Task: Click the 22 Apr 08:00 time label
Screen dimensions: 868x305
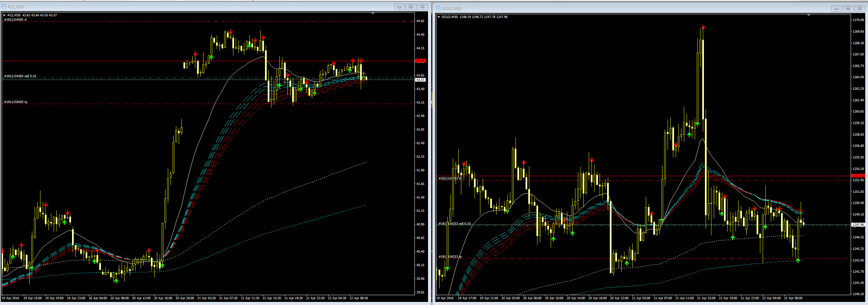Action: tap(793, 298)
